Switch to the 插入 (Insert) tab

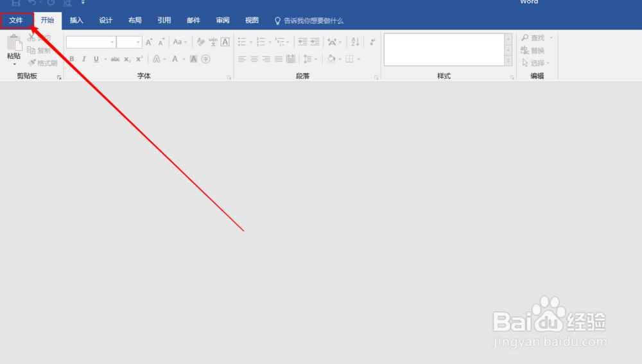(76, 21)
